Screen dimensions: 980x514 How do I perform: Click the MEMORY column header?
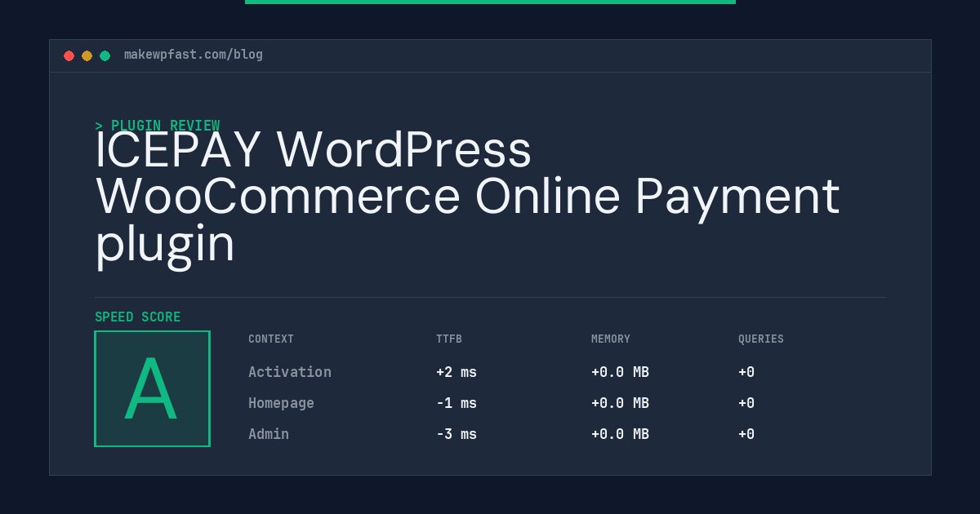coord(611,339)
